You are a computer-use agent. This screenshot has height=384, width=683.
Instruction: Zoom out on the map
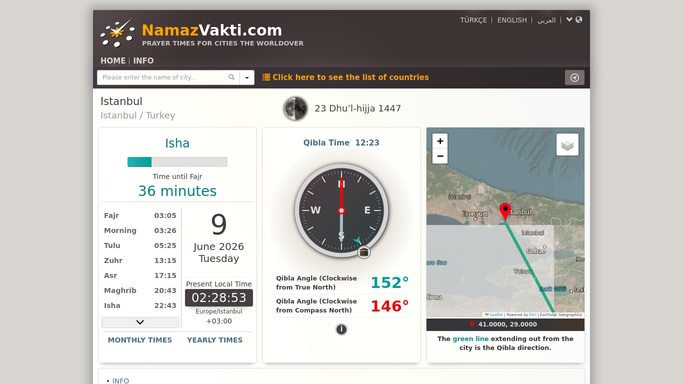pos(440,156)
